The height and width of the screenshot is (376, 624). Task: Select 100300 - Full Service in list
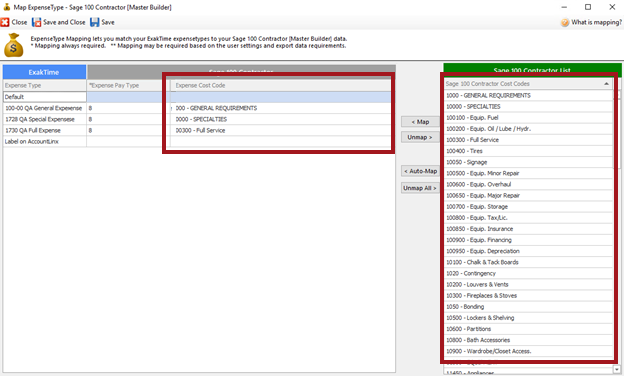click(x=528, y=140)
